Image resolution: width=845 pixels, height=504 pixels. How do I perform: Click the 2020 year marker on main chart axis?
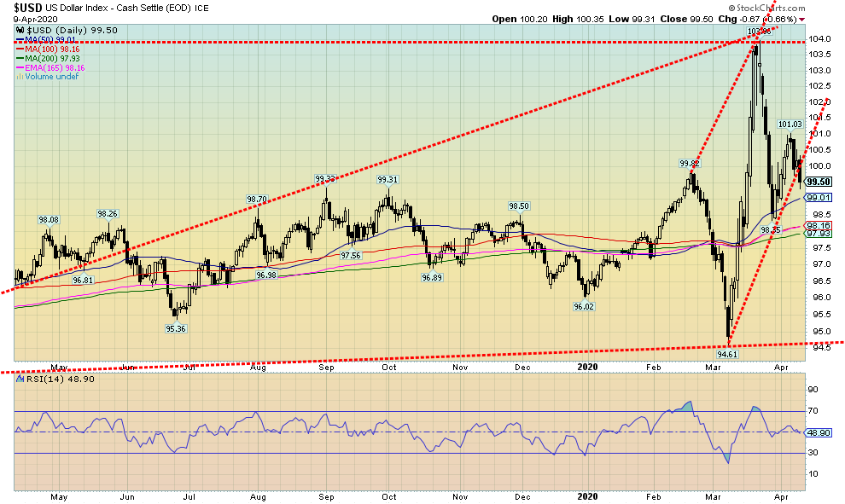click(587, 365)
